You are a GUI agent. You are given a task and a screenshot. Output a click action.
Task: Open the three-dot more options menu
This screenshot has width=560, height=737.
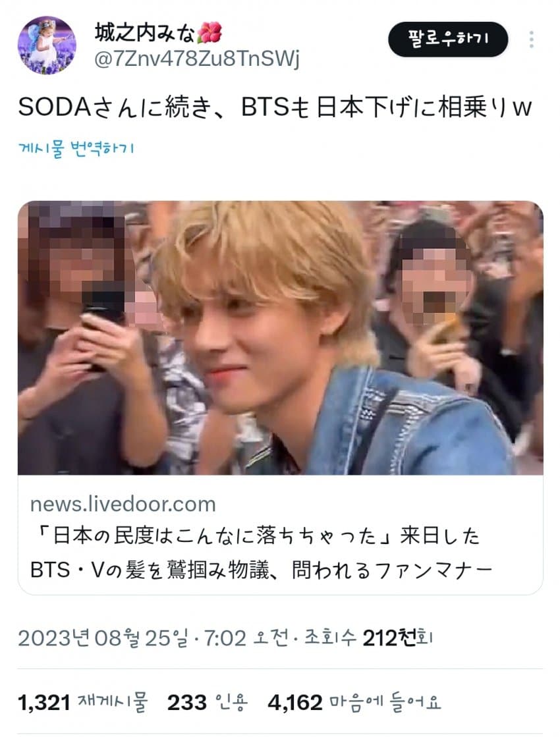coord(531,40)
